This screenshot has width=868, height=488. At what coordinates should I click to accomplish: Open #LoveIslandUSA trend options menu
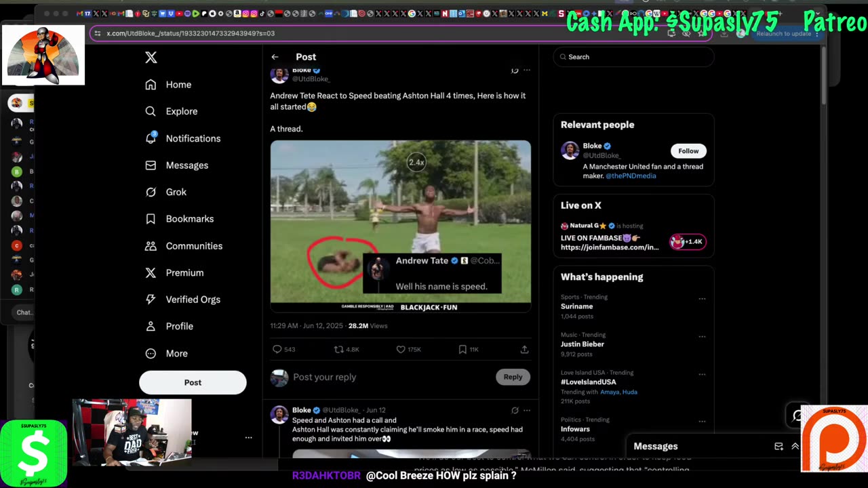[x=702, y=374]
